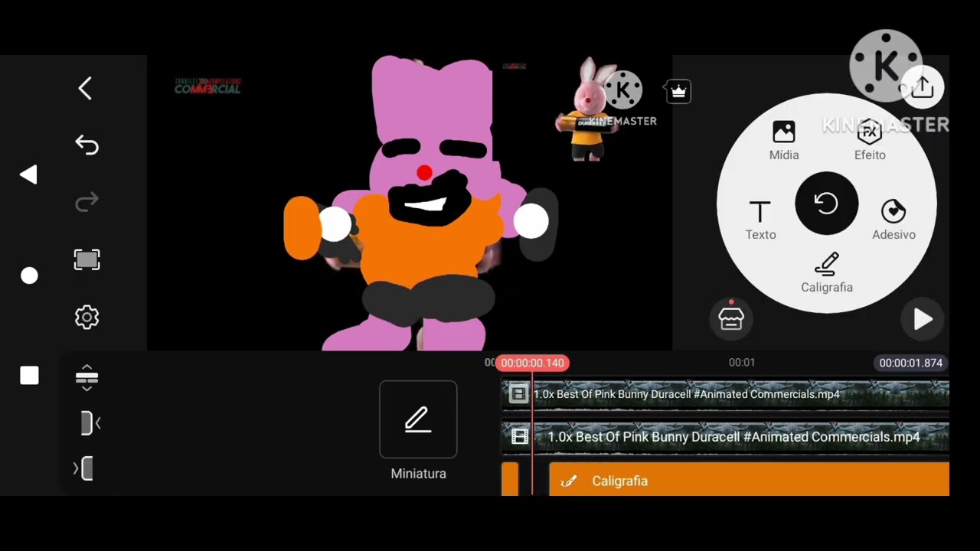This screenshot has height=551, width=980.
Task: Tap the center rotate button in wheel
Action: (x=827, y=204)
